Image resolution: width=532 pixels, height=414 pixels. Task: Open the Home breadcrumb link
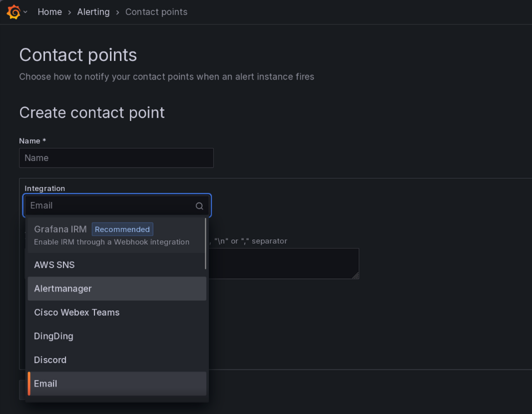click(x=50, y=12)
